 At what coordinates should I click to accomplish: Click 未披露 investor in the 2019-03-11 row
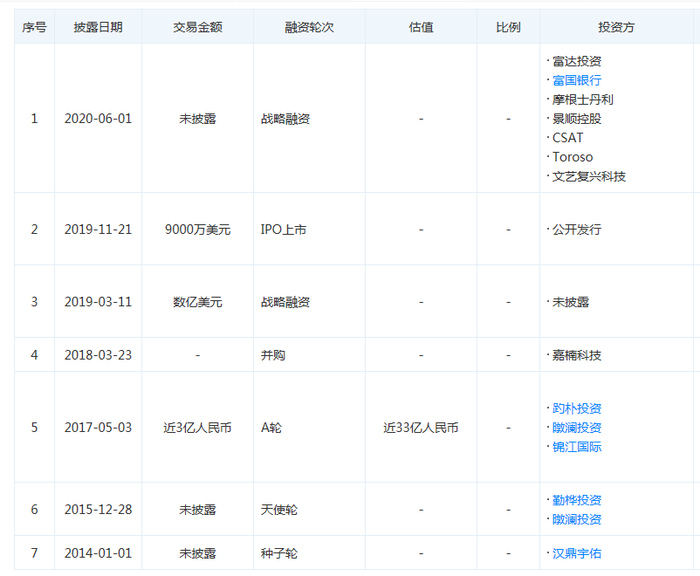pos(571,302)
